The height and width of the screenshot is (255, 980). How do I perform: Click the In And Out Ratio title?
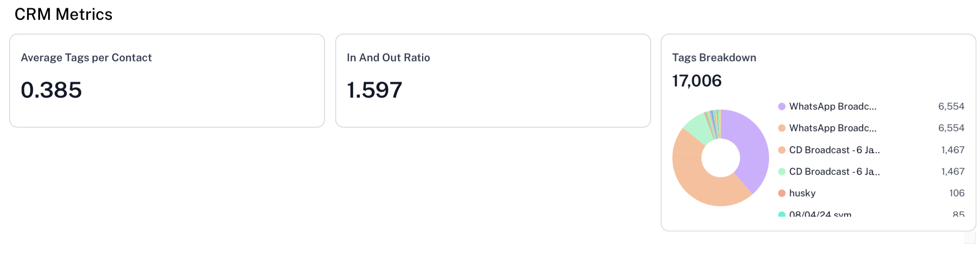388,58
